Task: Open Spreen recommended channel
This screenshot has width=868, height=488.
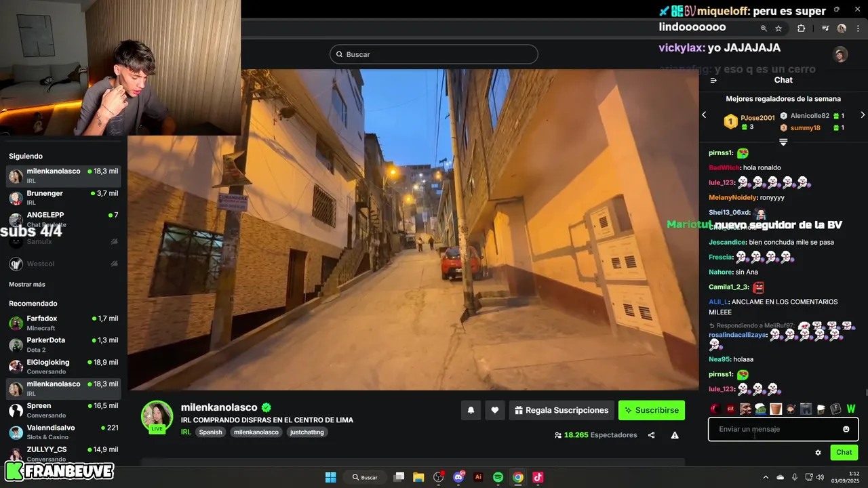Action: (64, 410)
